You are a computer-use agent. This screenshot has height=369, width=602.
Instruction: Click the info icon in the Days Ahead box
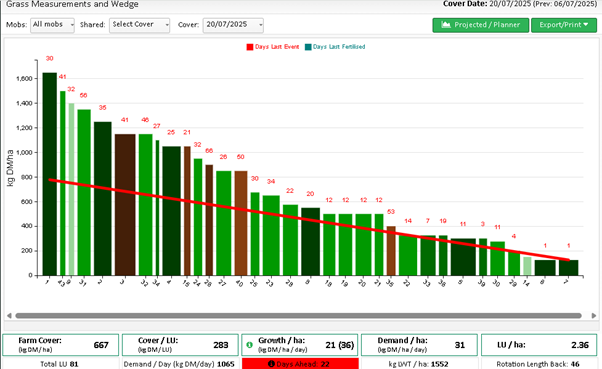coord(271,364)
